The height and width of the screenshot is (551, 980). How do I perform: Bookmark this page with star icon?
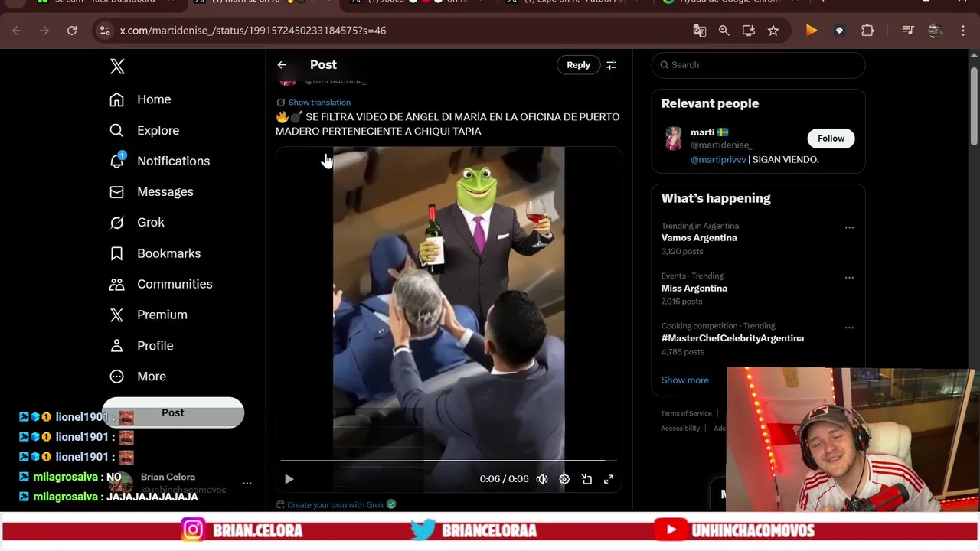(773, 31)
